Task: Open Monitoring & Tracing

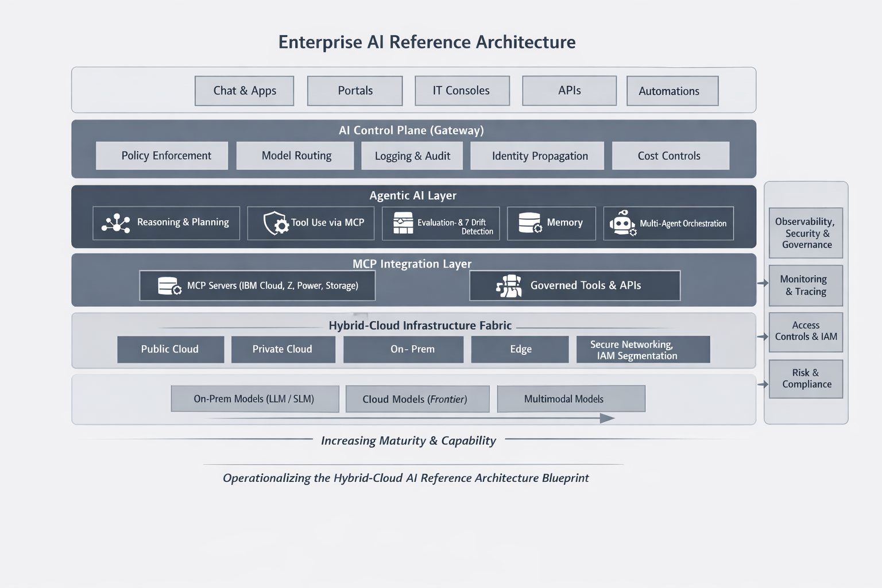Action: pyautogui.click(x=805, y=285)
